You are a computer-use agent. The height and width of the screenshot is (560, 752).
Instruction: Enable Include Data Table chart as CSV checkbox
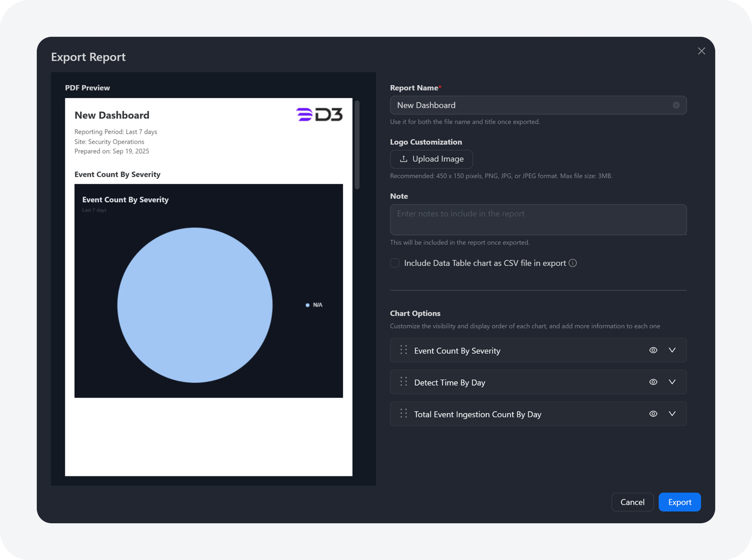(x=395, y=263)
